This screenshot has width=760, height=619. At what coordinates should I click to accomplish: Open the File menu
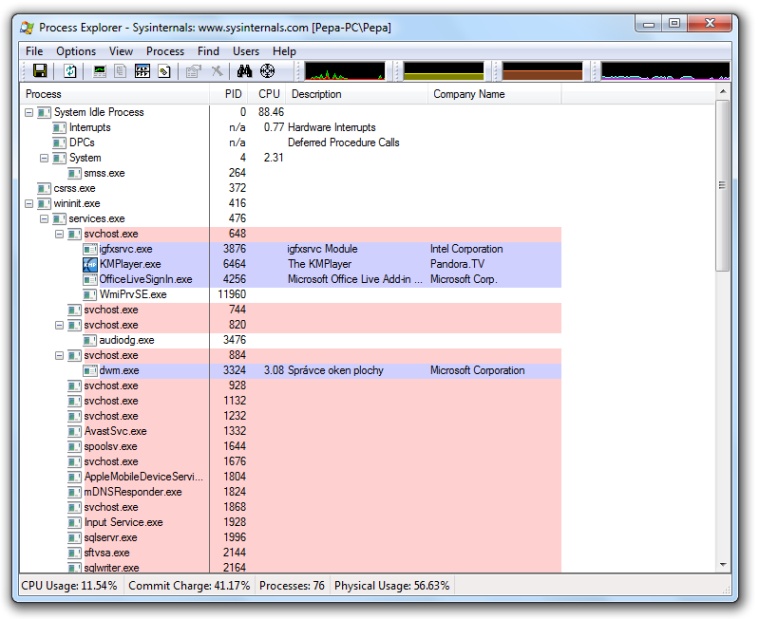[34, 51]
